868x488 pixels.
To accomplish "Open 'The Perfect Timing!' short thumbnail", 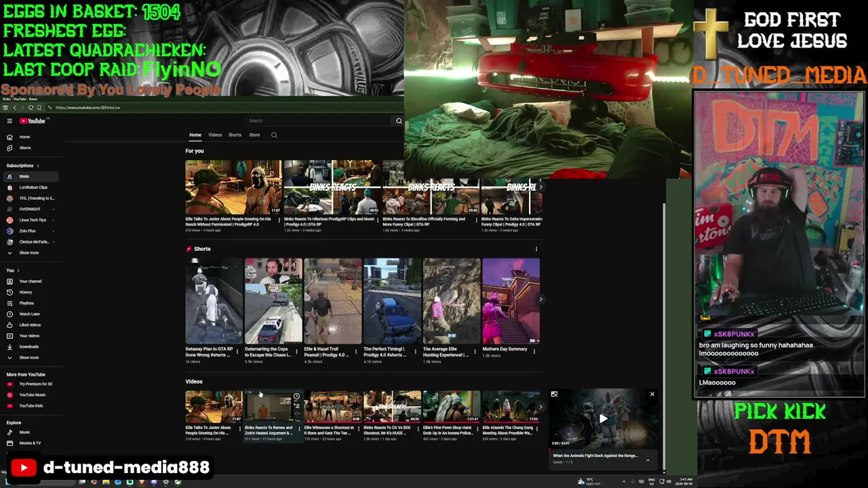I will [392, 301].
